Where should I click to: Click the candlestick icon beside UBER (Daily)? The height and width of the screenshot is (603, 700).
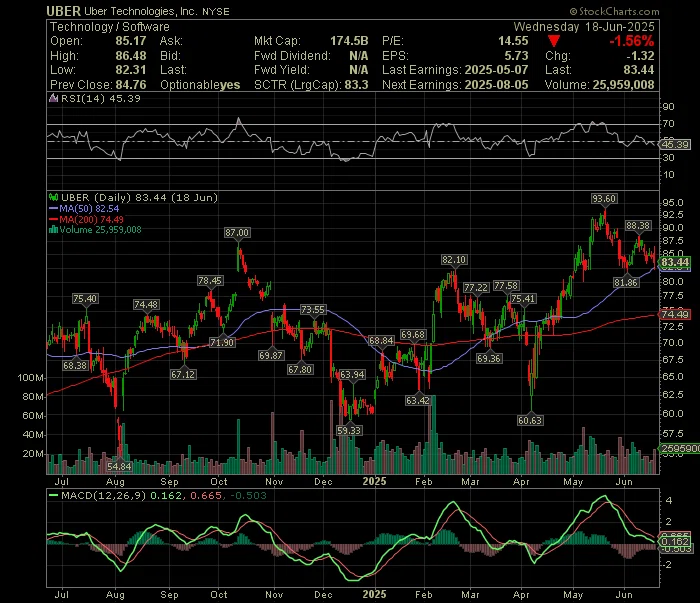pyautogui.click(x=54, y=197)
